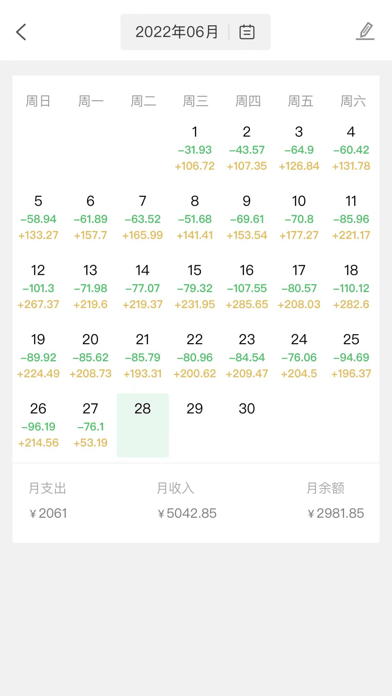The image size is (392, 696).
Task: Open day 26 with +214.56 income
Action: click(x=38, y=425)
